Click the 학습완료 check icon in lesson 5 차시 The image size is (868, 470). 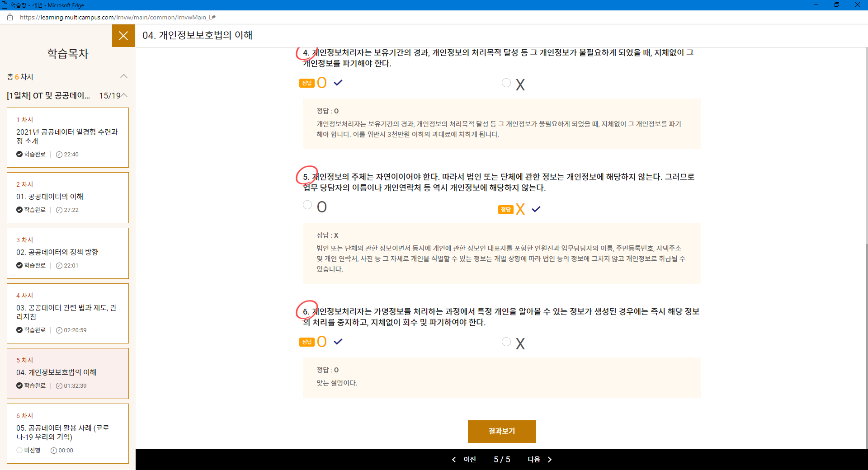(19, 385)
